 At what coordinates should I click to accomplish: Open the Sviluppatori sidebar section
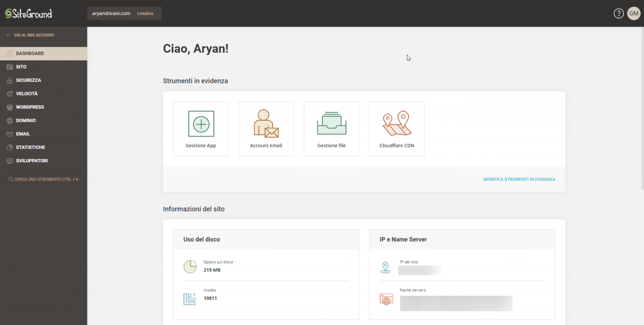(x=31, y=160)
